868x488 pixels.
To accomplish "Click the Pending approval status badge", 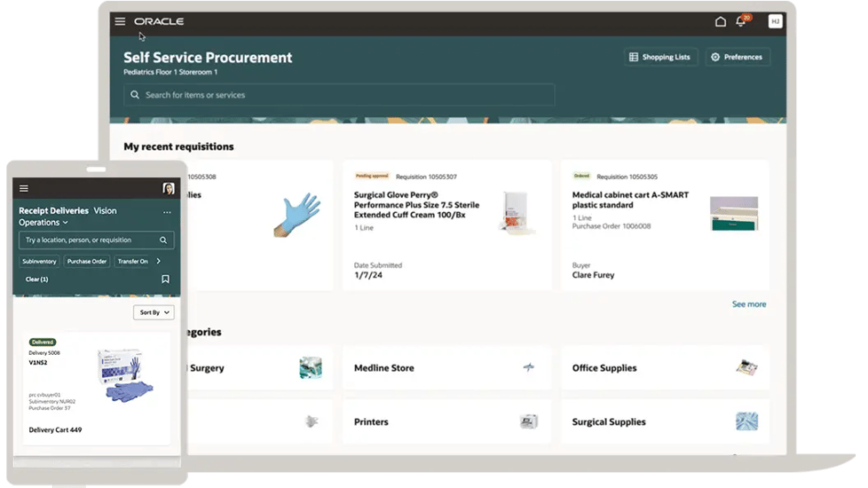I will click(372, 176).
